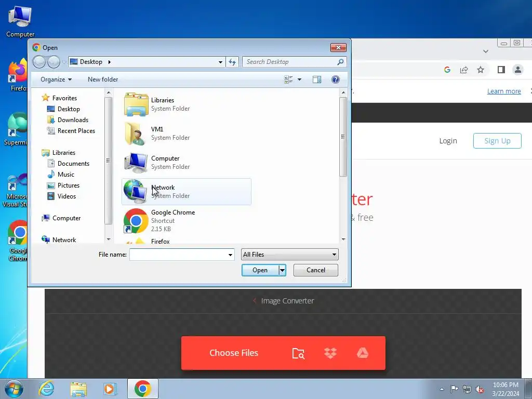532x399 pixels.
Task: Click the Learn more link
Action: tap(504, 91)
